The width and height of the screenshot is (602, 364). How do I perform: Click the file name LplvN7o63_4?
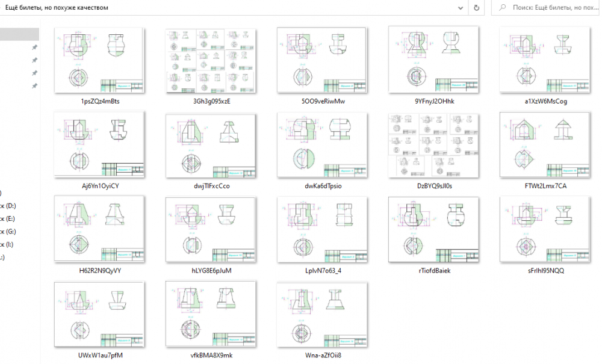click(x=323, y=271)
